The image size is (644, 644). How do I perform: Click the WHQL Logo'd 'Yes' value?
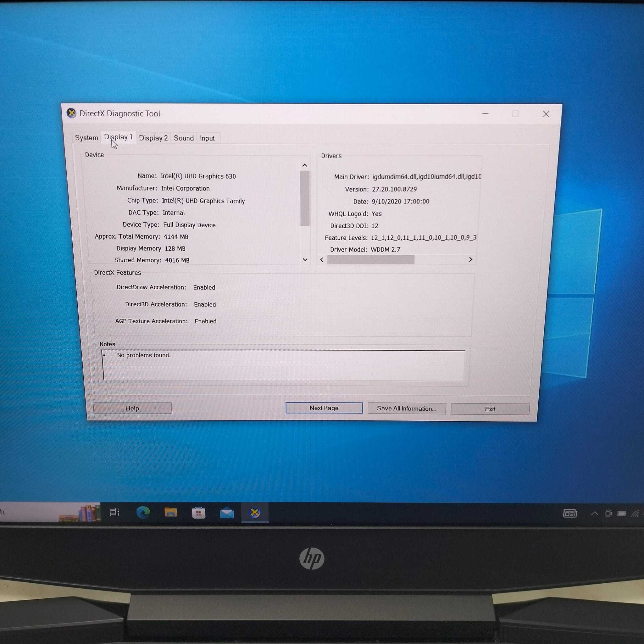tap(376, 214)
